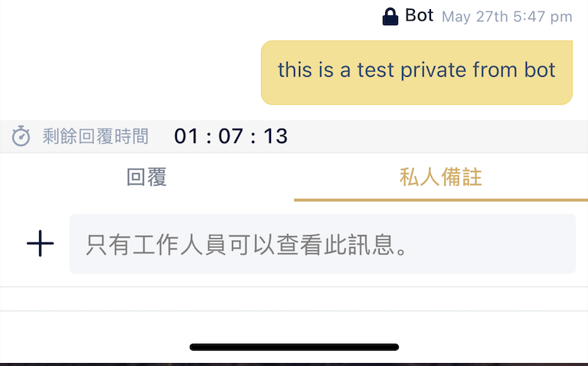Select the 私人備註 tab
Screen dimensions: 588x366
[x=440, y=178]
